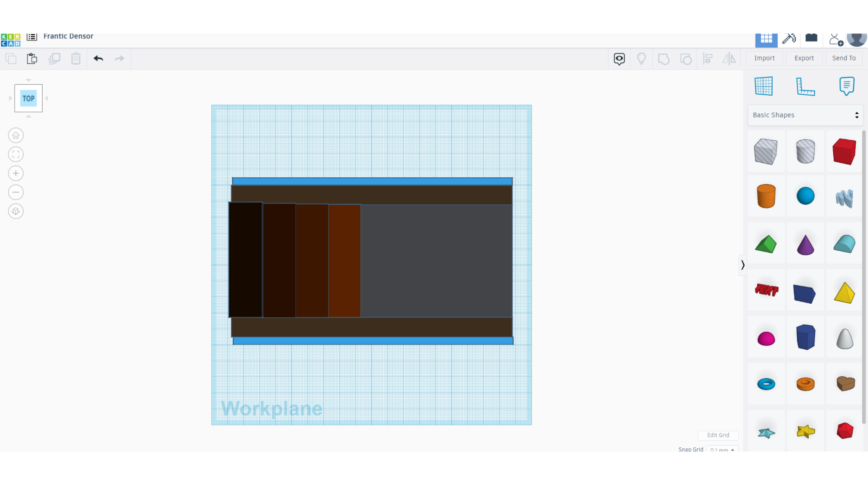Switch to the Blocks pickaxe mode

[x=789, y=39]
